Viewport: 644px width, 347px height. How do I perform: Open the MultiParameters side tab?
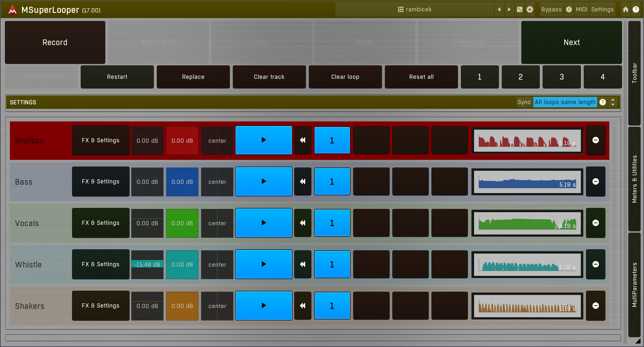click(634, 285)
